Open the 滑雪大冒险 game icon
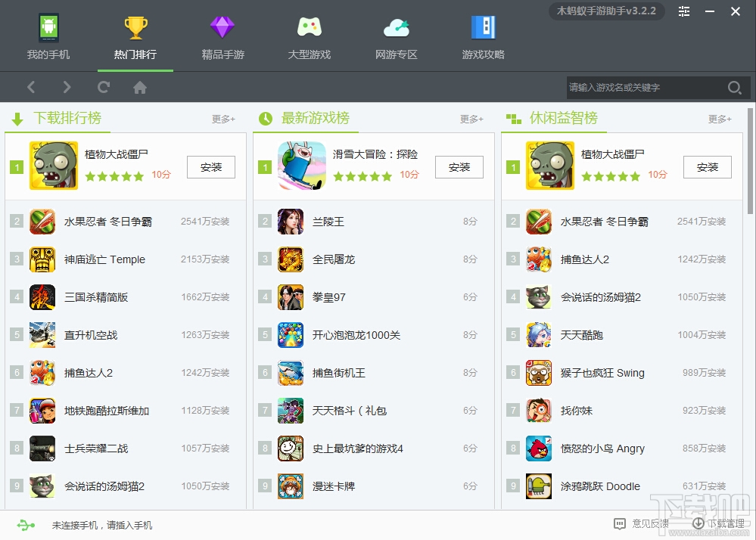The image size is (756, 540). (302, 165)
